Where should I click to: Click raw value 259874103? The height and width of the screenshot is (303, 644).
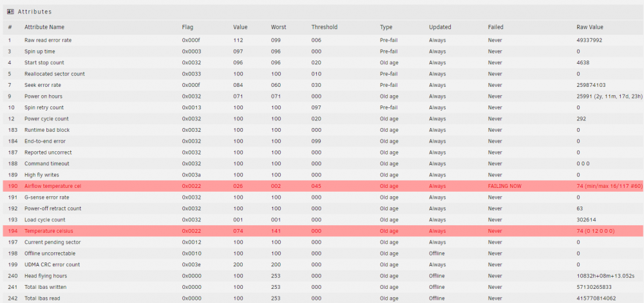pos(591,85)
